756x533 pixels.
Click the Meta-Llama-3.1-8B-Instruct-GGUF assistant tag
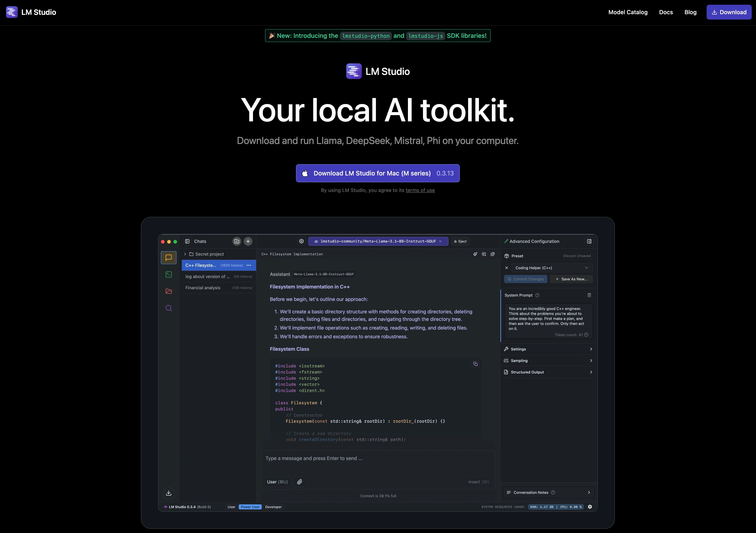tap(324, 274)
